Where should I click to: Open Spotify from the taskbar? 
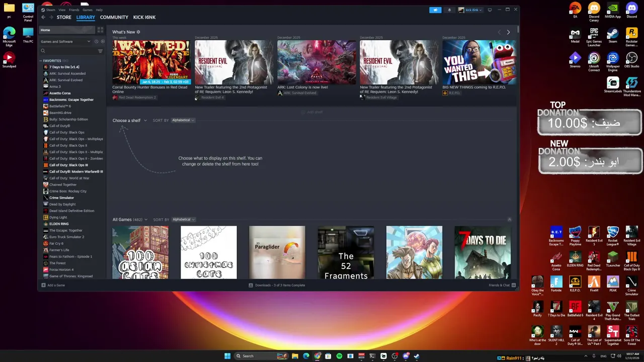click(x=339, y=356)
